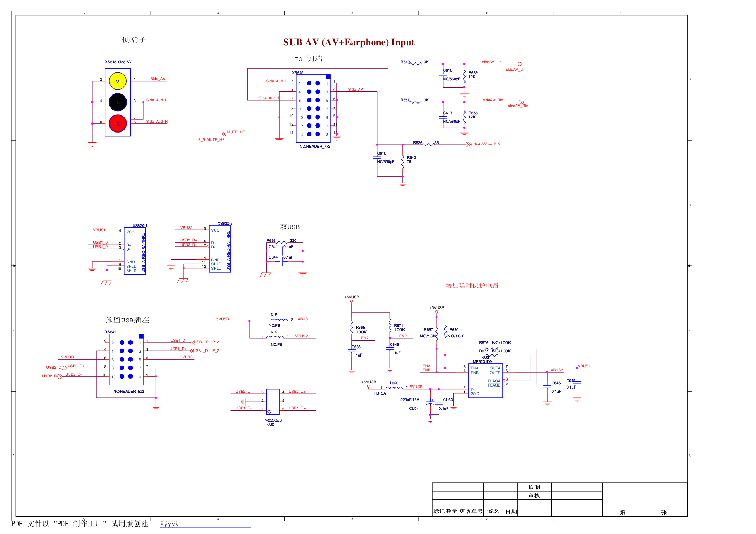Click capacitor label C641
Viewport: 756px width, 534px height.
[273, 246]
